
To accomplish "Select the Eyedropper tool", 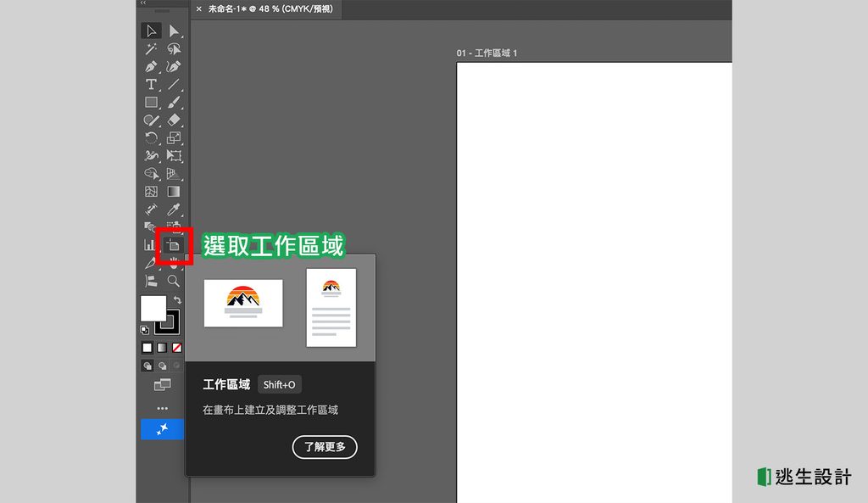I will (x=174, y=210).
